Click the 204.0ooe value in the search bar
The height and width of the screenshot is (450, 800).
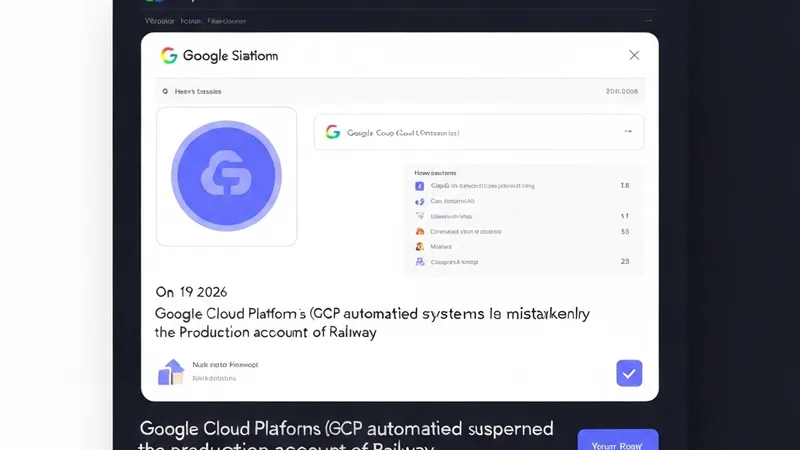[x=621, y=91]
